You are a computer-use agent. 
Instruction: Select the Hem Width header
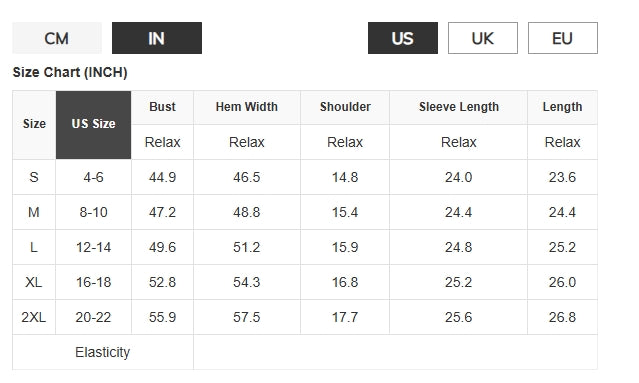tap(247, 107)
